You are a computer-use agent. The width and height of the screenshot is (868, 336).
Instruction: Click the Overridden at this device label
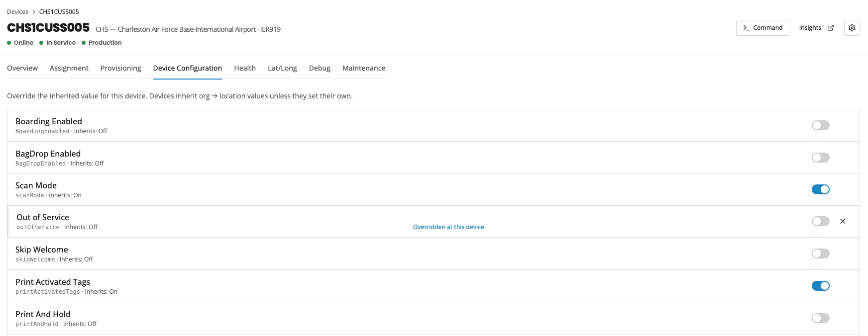(x=448, y=227)
